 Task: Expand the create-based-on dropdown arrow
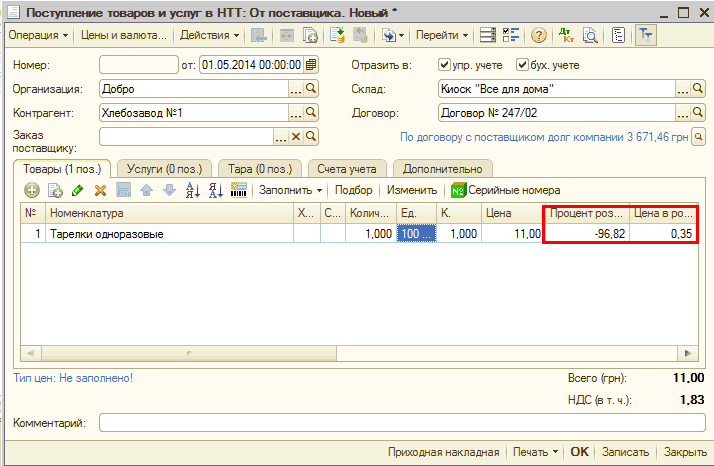tap(401, 35)
